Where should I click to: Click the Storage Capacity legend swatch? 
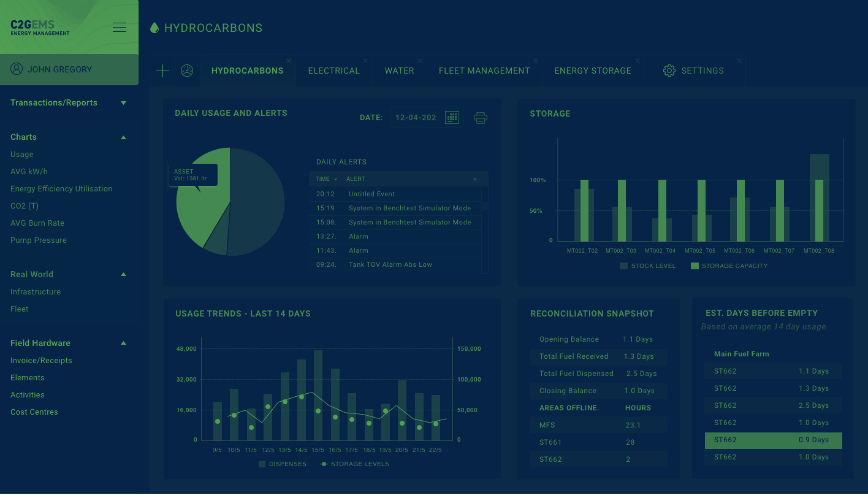tap(695, 266)
